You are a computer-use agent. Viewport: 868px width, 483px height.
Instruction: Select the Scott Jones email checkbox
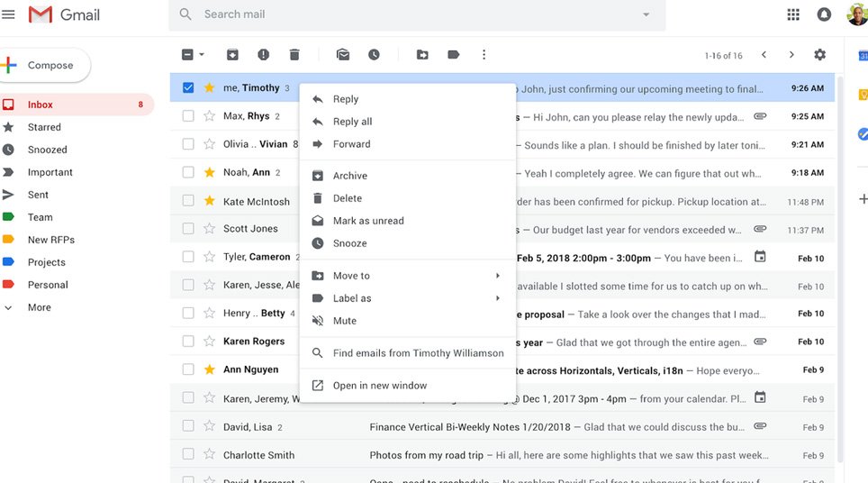tap(188, 229)
